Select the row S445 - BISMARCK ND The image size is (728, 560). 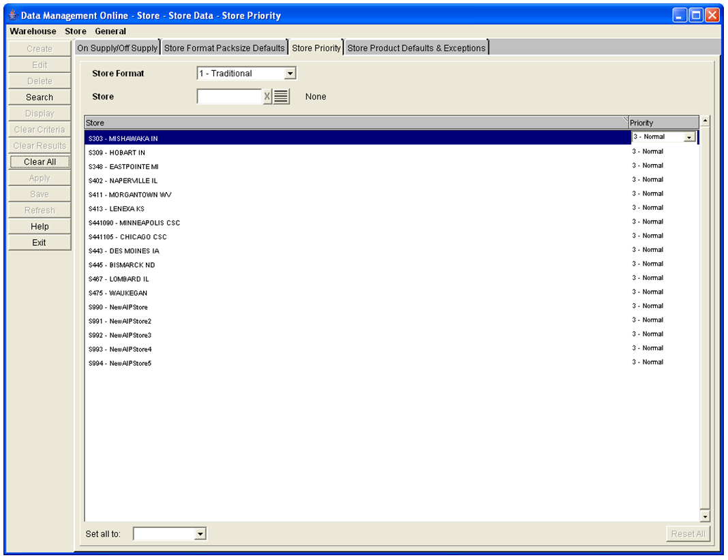pyautogui.click(x=273, y=264)
